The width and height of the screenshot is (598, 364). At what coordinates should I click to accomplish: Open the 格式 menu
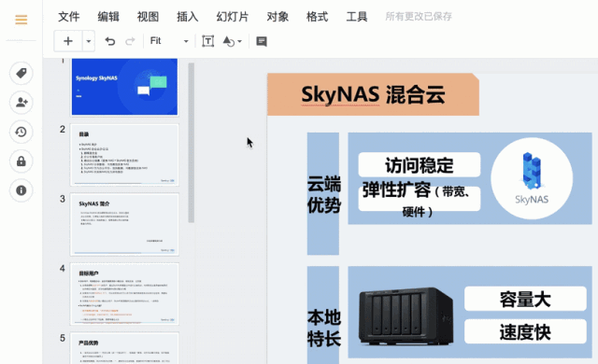click(317, 17)
